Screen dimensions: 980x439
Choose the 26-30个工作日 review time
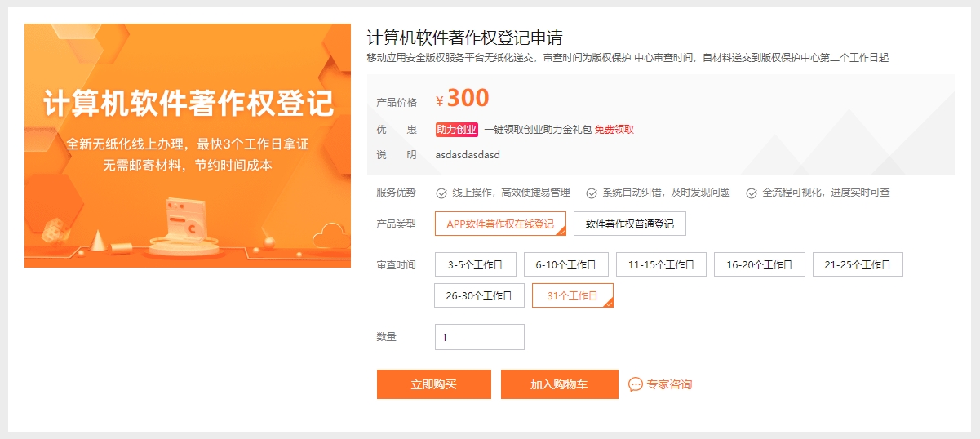click(479, 295)
